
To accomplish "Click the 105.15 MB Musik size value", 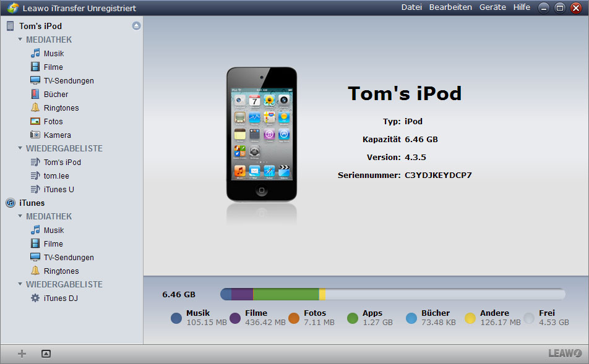I will [x=207, y=323].
